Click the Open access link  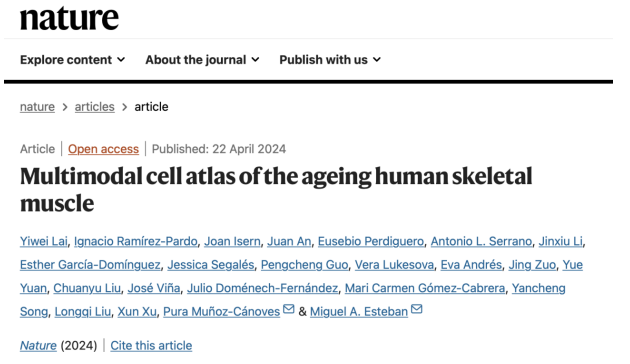[x=103, y=149]
